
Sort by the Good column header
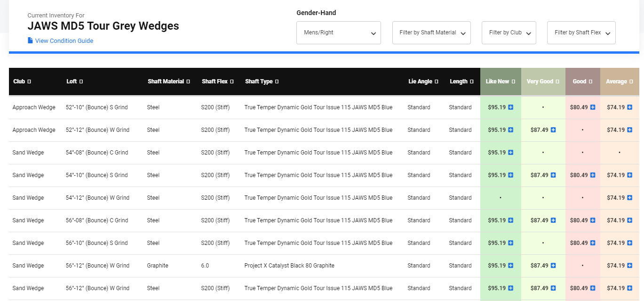[582, 81]
